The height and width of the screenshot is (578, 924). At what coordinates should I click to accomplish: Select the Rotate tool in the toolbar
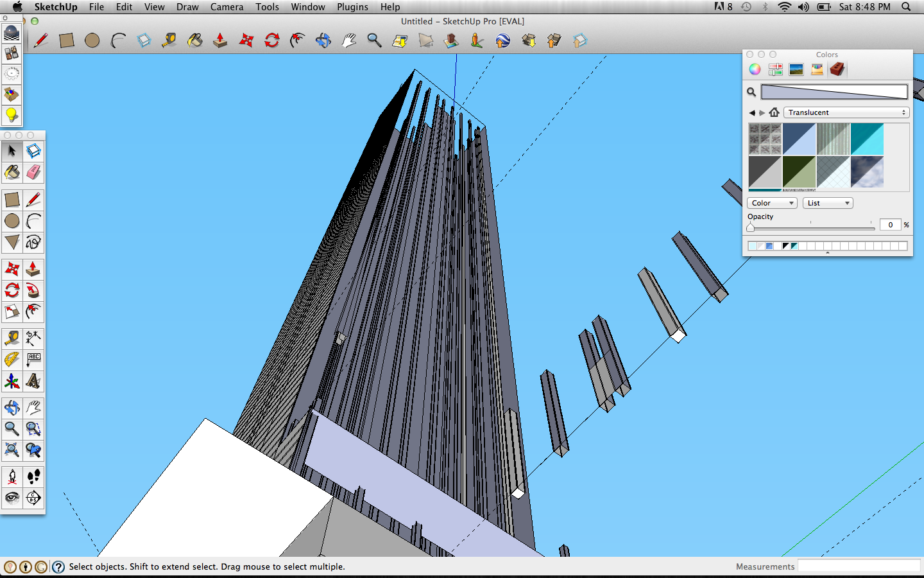pos(271,40)
